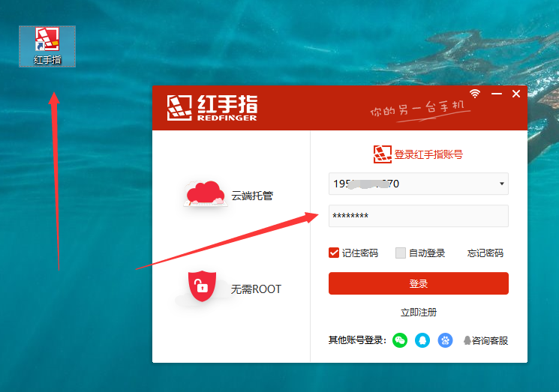
Task: Click into the password input field
Action: tap(418, 216)
